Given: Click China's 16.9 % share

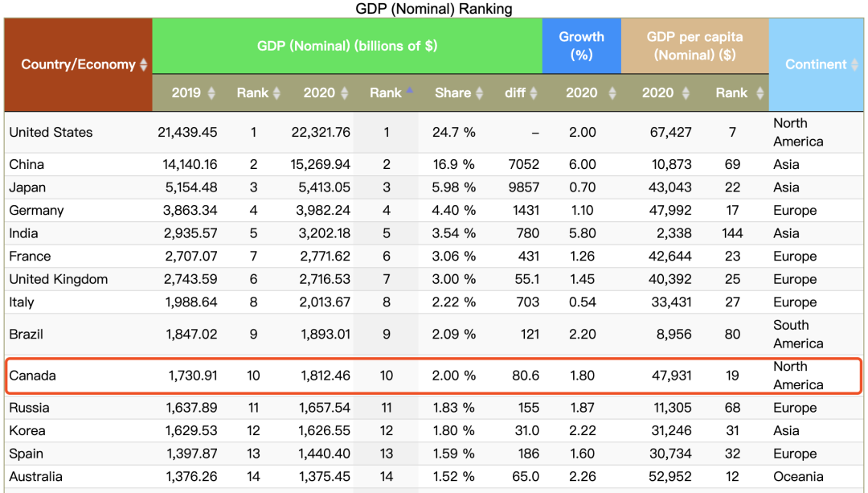Looking at the screenshot, I should coord(454,165).
